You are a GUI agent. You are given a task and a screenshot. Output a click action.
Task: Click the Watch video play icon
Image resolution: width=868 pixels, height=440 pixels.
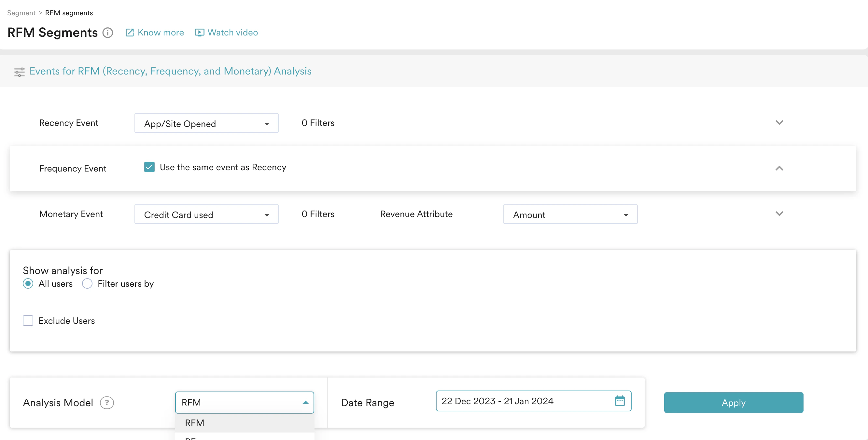[x=199, y=33]
